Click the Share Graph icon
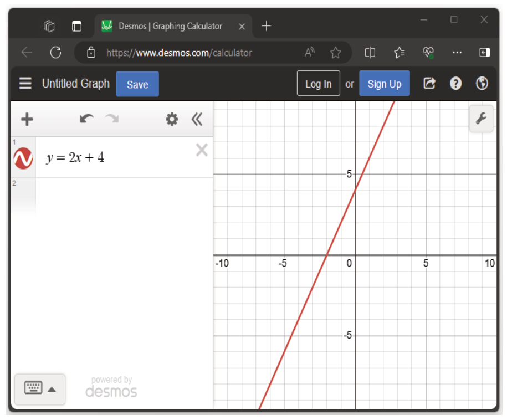The width and height of the screenshot is (507, 420). click(429, 84)
